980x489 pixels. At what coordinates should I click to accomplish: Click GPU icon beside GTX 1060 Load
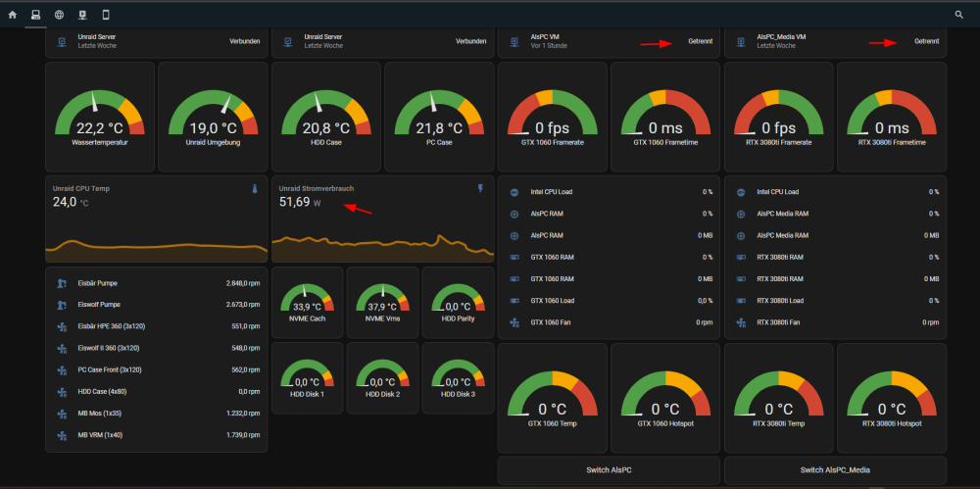[x=514, y=301]
